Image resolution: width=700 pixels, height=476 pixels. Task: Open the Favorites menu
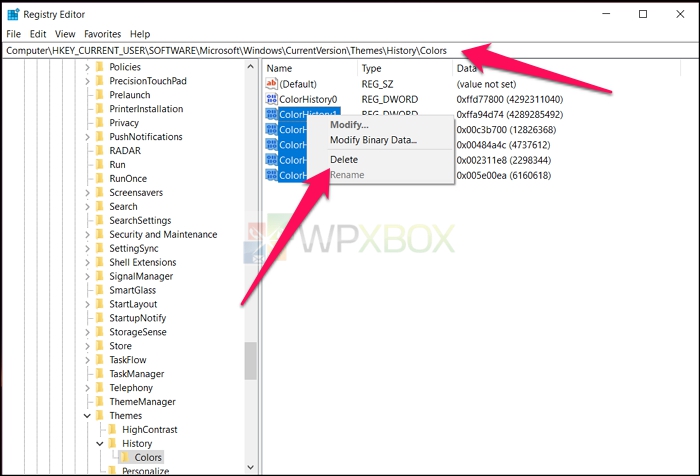(102, 34)
